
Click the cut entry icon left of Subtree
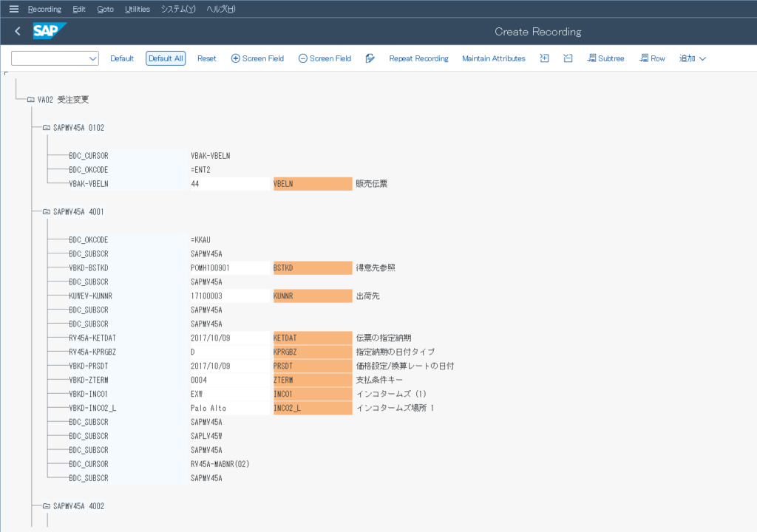[x=568, y=58]
